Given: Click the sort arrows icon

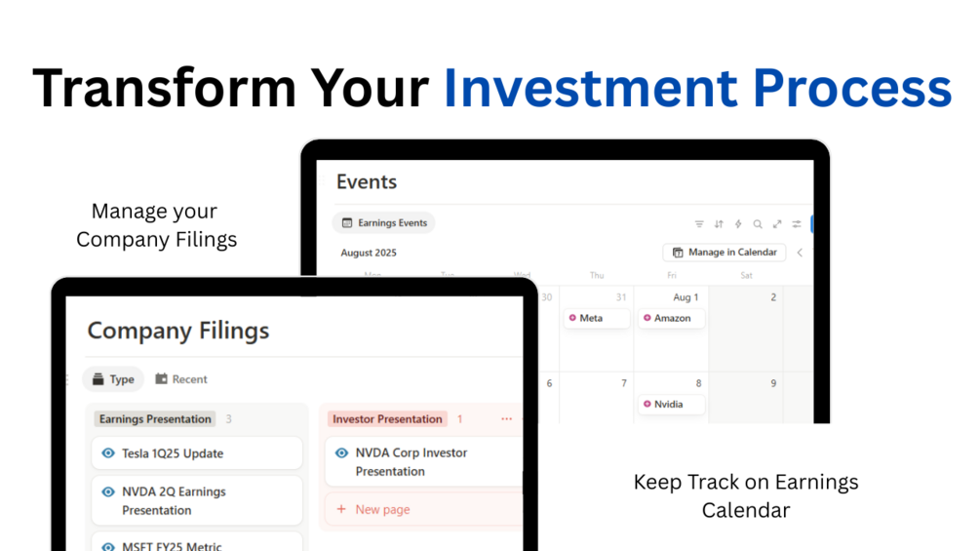Looking at the screenshot, I should click(719, 224).
